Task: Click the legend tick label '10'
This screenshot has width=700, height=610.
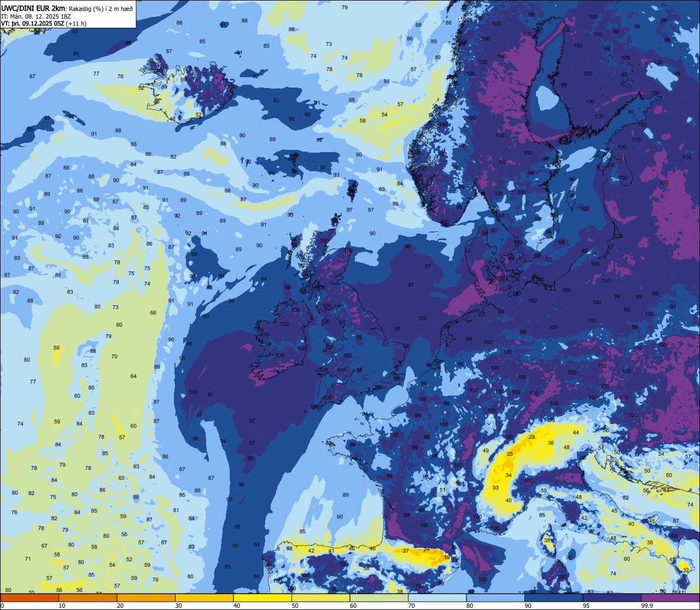Action: (62, 606)
